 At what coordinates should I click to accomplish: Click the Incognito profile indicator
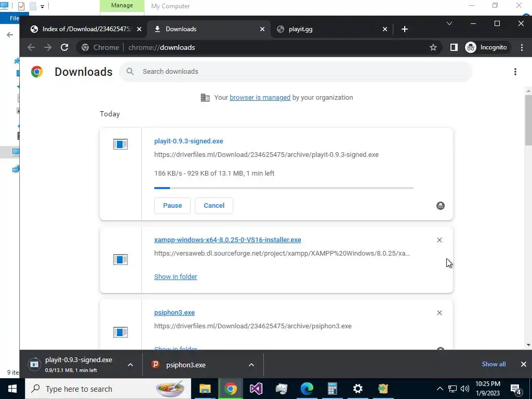click(487, 47)
